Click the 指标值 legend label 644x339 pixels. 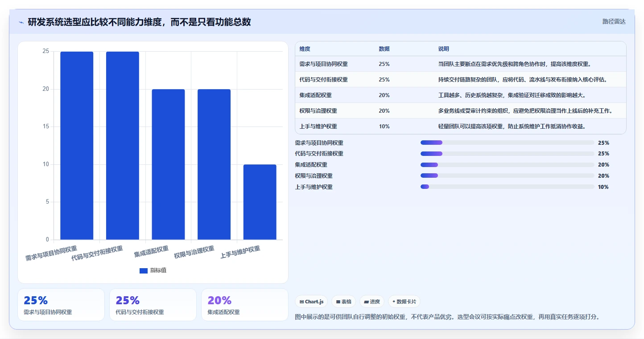tap(158, 270)
